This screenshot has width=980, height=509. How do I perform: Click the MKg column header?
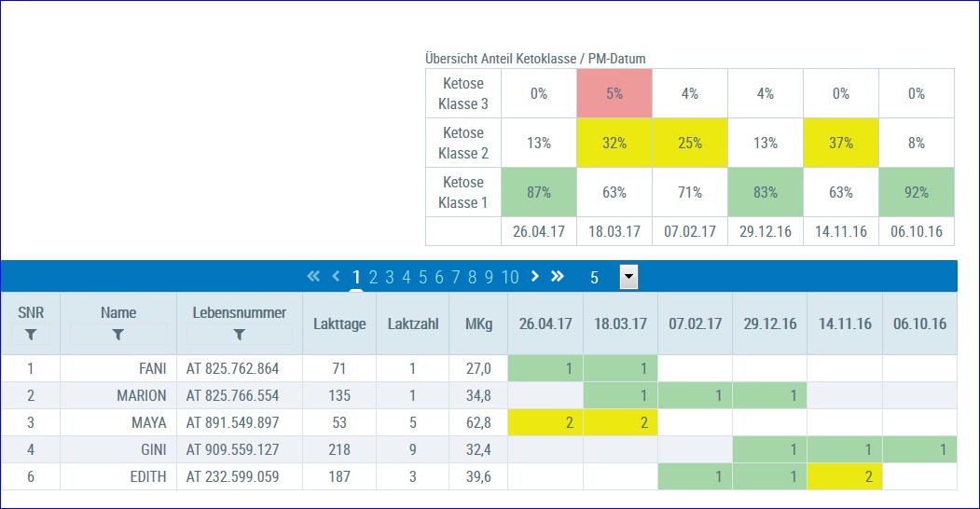pyautogui.click(x=478, y=323)
